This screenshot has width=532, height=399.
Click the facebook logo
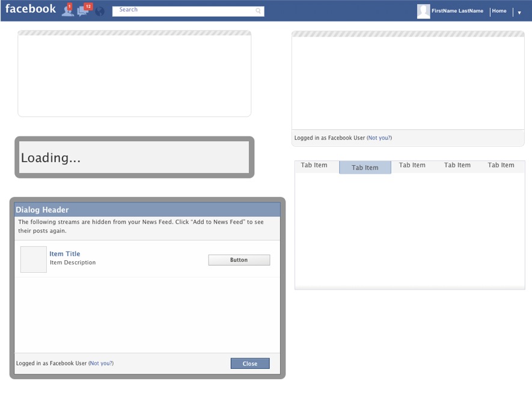pos(30,8)
